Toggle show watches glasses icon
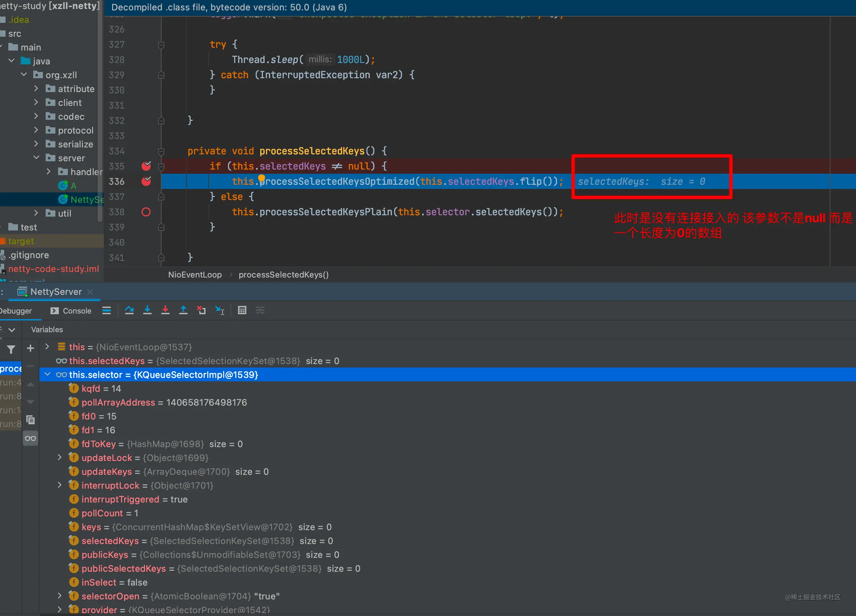This screenshot has height=616, width=856. click(30, 438)
